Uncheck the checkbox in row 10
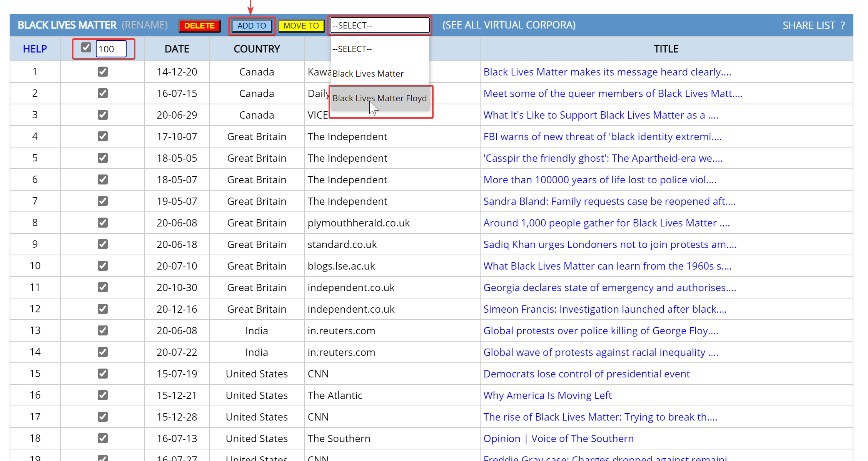Screen dimensions: 868x461 (x=103, y=266)
